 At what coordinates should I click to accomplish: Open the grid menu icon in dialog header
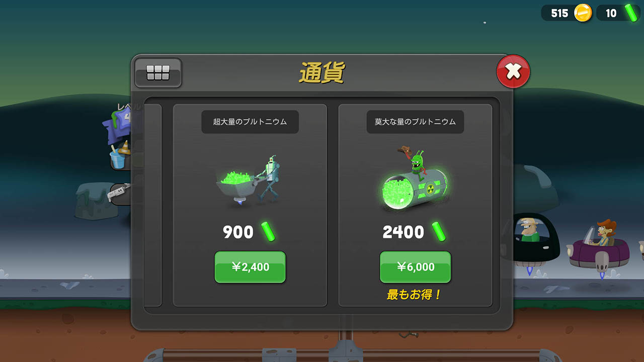coord(158,73)
